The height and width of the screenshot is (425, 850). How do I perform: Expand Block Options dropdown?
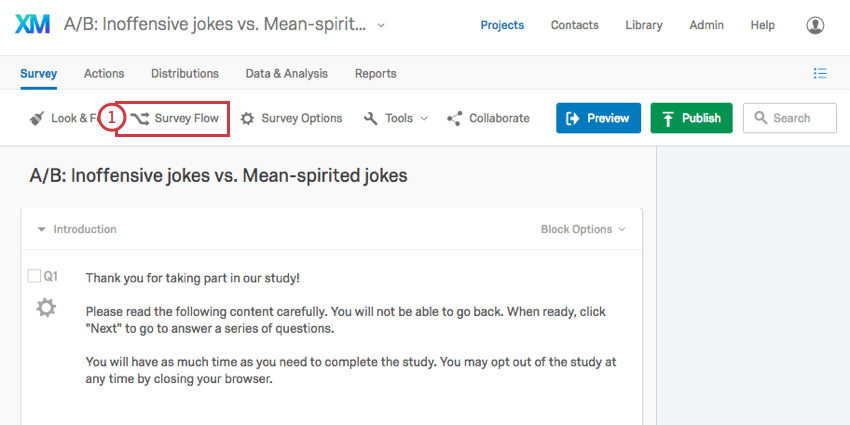coord(583,229)
